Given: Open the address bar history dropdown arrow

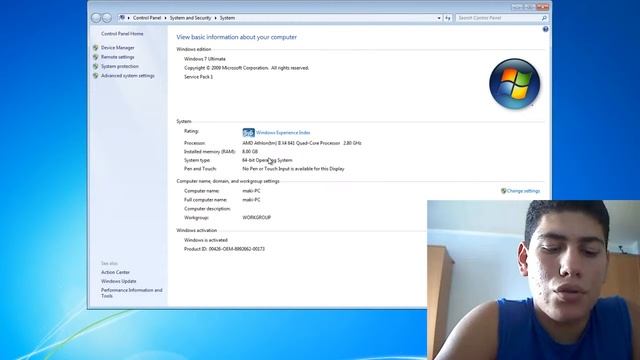Looking at the screenshot, I should 439,18.
